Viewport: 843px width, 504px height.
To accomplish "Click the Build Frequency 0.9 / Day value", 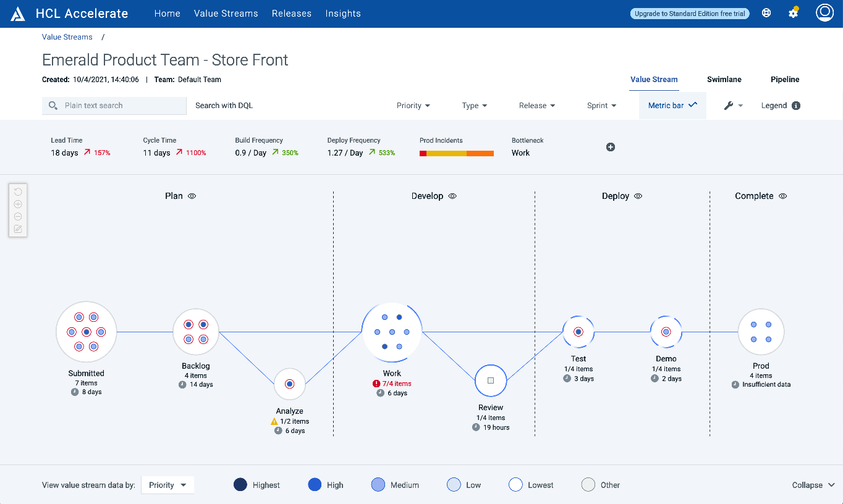I will [x=251, y=153].
